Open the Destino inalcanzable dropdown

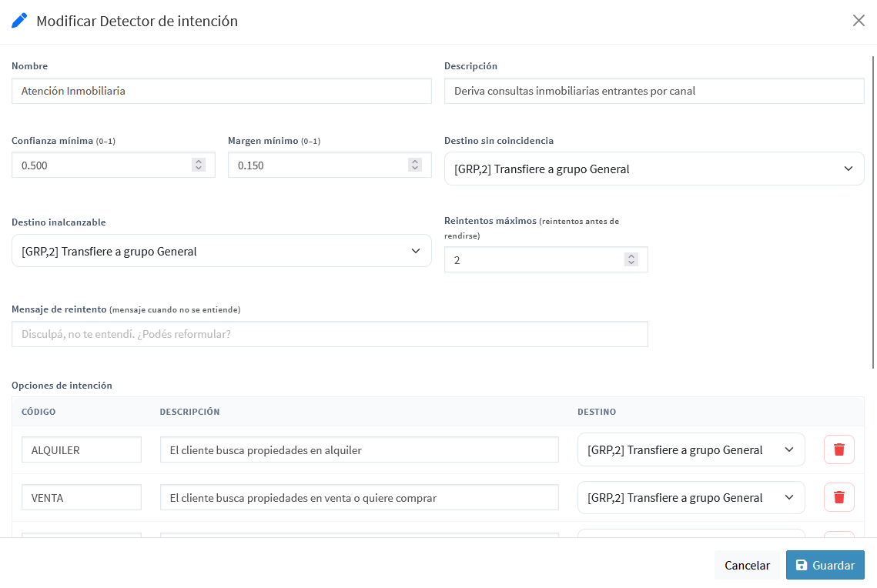coord(222,251)
